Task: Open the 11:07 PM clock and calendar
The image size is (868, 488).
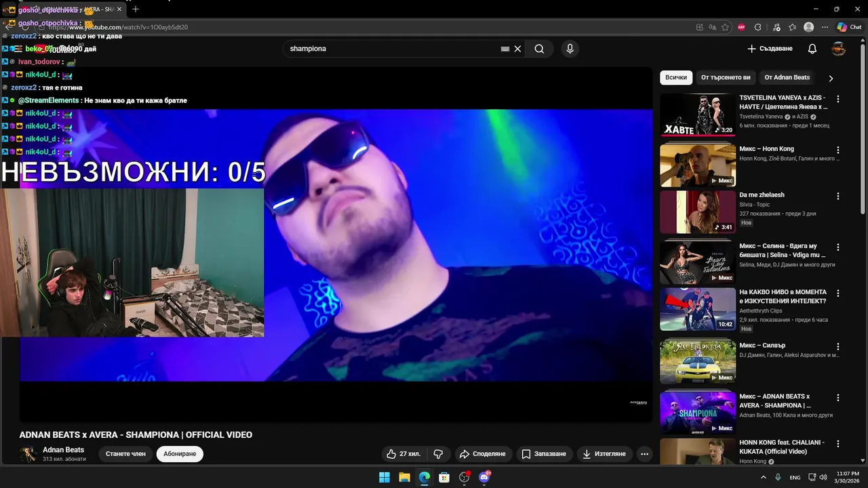Action: 848,477
